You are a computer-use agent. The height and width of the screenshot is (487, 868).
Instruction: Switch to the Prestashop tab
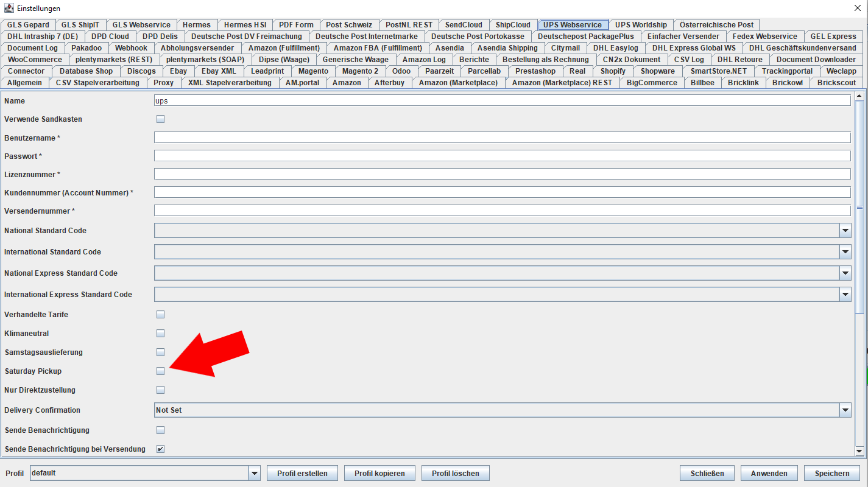pyautogui.click(x=535, y=71)
